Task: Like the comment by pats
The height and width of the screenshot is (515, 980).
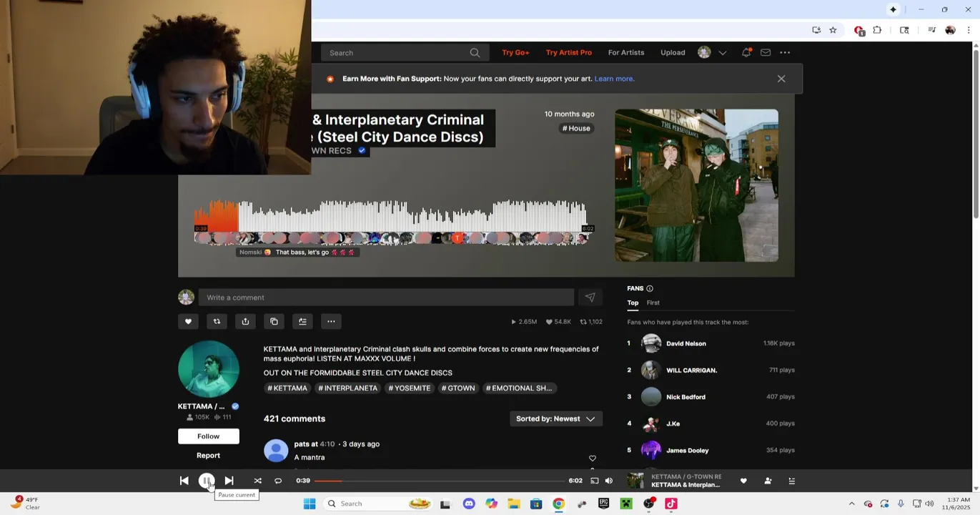Action: (x=592, y=458)
